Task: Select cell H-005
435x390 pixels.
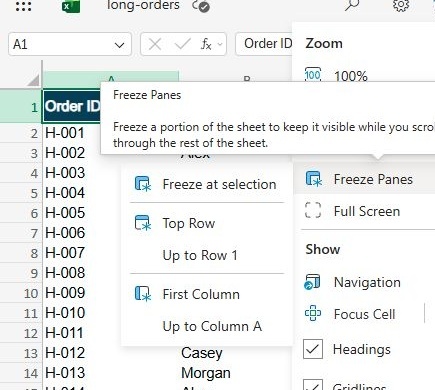Action: 82,213
